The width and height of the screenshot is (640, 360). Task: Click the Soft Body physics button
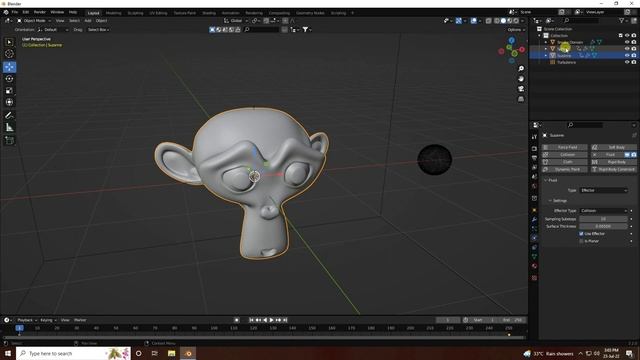613,147
